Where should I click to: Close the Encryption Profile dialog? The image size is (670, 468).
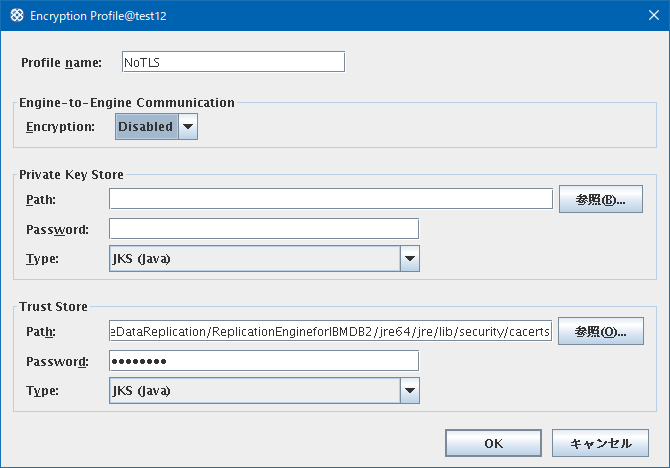653,15
